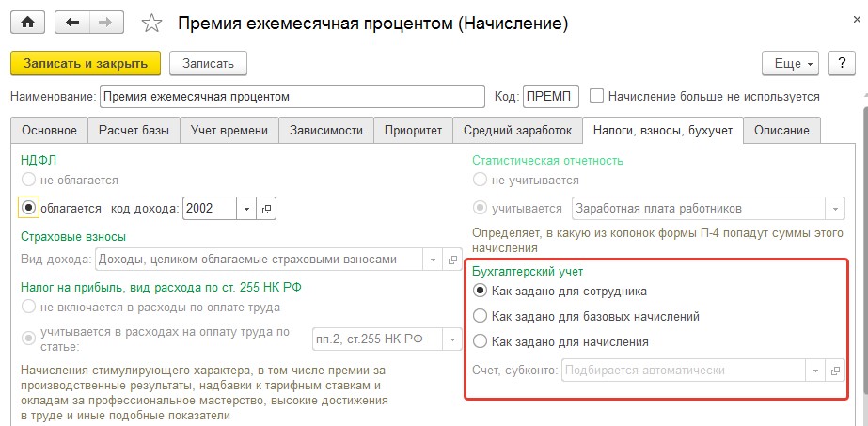Screen dimensions: 868x426
Task: Click the Бухгалтерский учет heading
Action: point(528,272)
